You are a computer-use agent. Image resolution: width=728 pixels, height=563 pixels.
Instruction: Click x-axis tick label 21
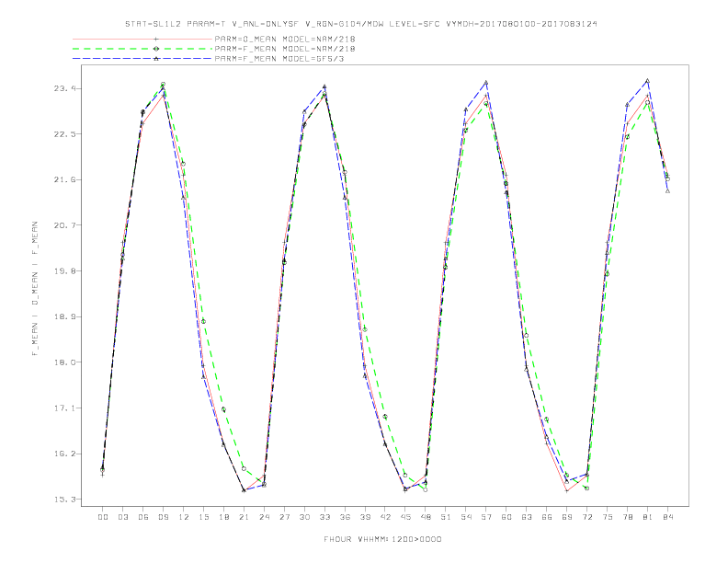pyautogui.click(x=244, y=517)
